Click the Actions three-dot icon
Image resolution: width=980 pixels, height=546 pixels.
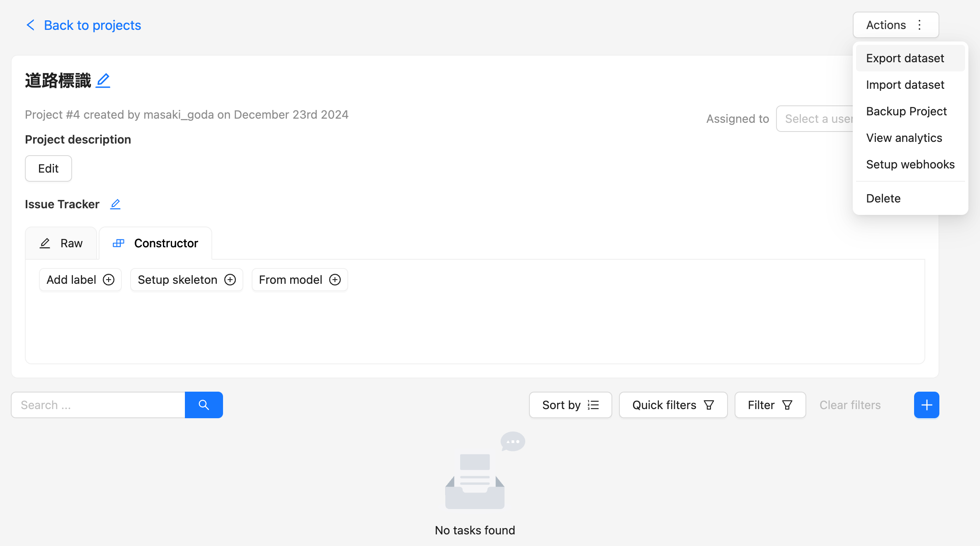tap(919, 25)
